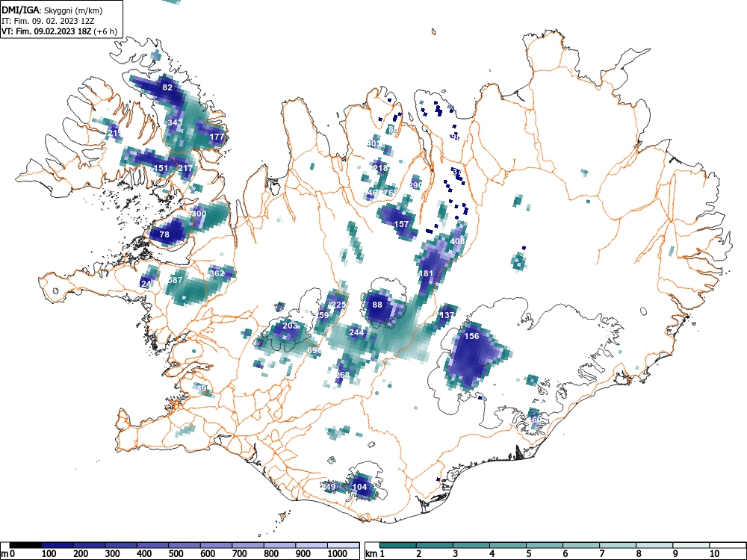Viewport: 747px width, 560px height.
Task: Click the 104 value near the south coast
Action: tap(359, 487)
